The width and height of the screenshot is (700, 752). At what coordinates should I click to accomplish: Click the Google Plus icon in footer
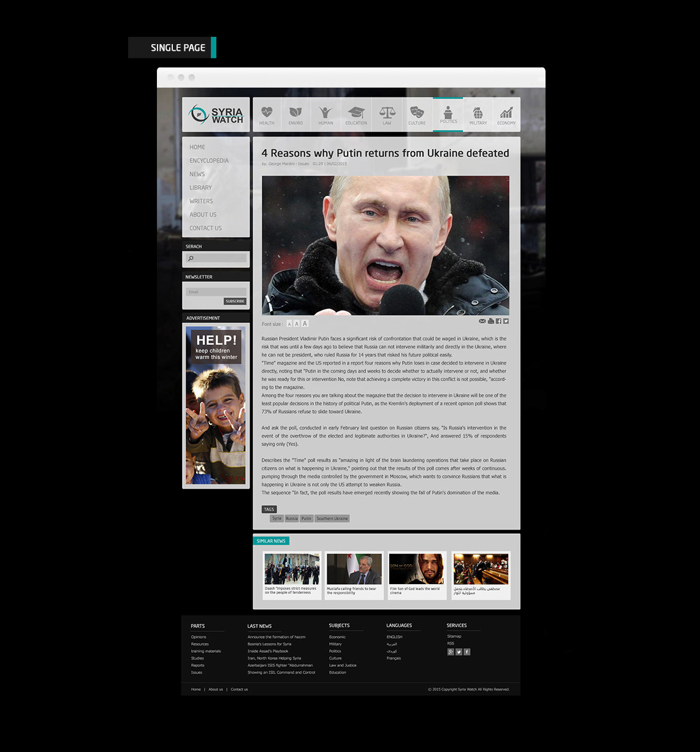451,652
